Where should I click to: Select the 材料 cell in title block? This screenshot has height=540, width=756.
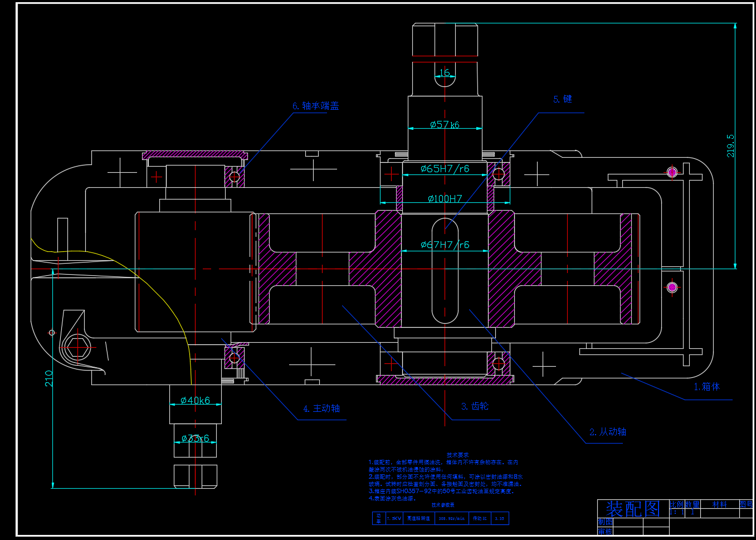[x=719, y=504]
